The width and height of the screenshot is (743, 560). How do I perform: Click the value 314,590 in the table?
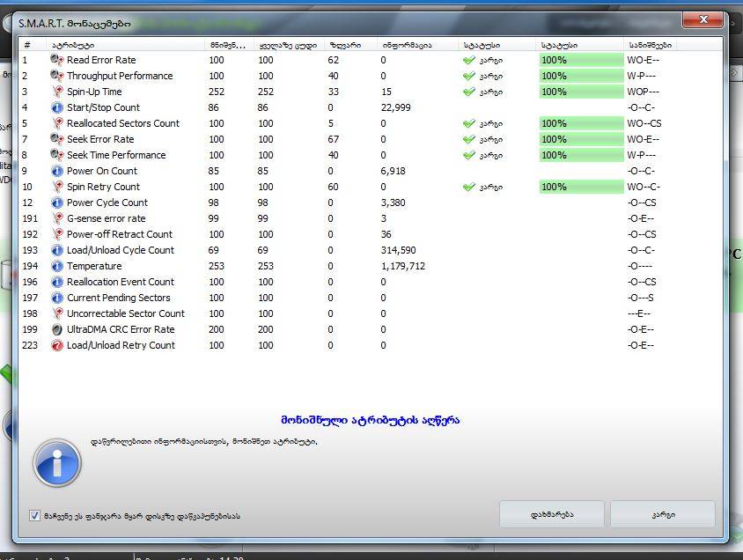coord(399,250)
